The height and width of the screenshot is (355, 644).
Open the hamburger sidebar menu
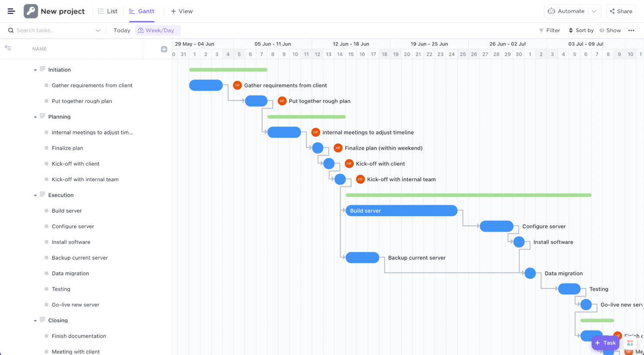[x=11, y=11]
